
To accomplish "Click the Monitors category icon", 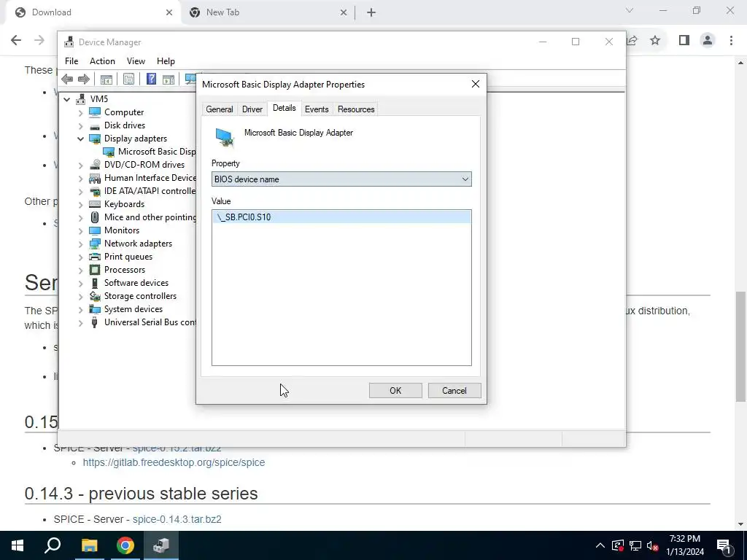I will click(95, 230).
